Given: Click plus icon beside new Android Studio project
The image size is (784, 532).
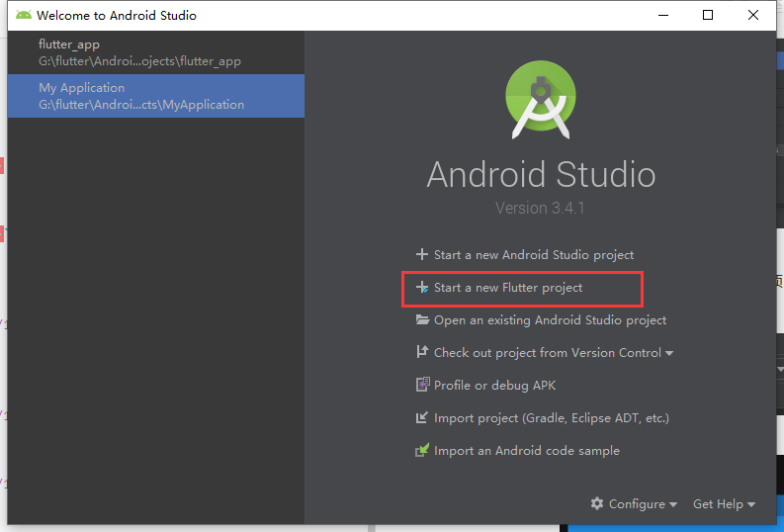Looking at the screenshot, I should [x=422, y=254].
